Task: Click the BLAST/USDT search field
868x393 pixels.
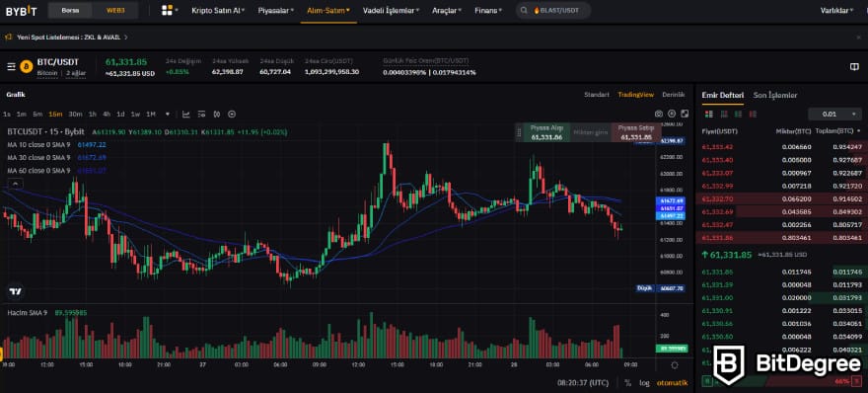Action: coord(553,10)
